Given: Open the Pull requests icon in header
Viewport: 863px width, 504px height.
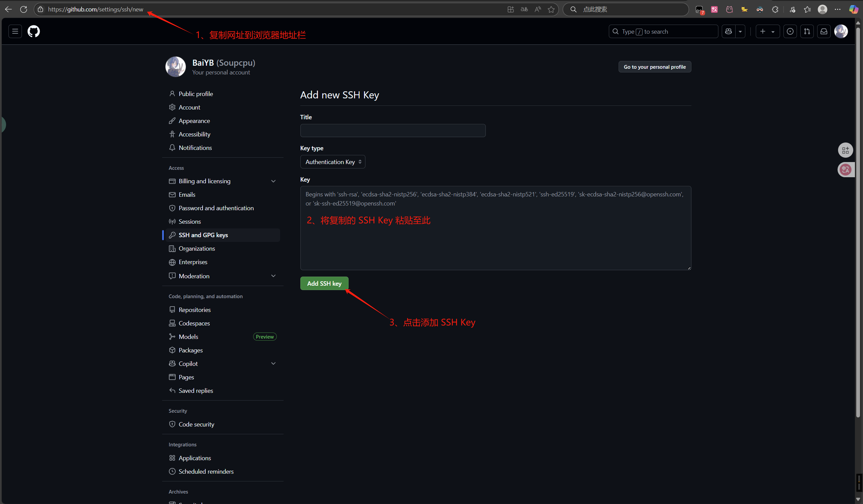Looking at the screenshot, I should pyautogui.click(x=807, y=31).
